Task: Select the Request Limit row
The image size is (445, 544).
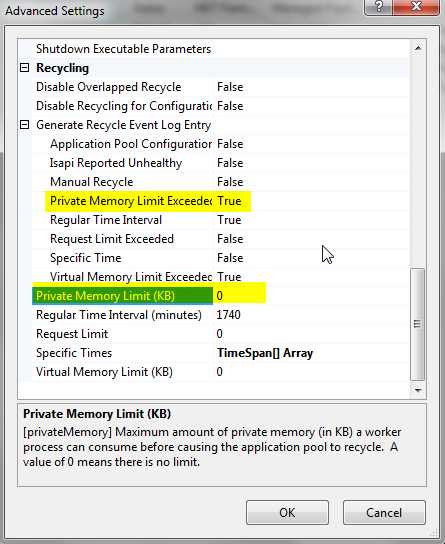Action: [221, 334]
